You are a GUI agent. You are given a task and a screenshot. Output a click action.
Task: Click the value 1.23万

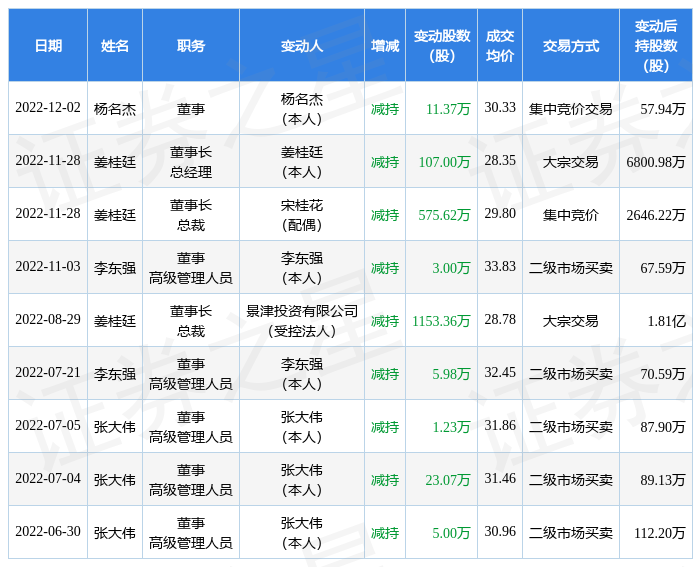[x=451, y=427]
